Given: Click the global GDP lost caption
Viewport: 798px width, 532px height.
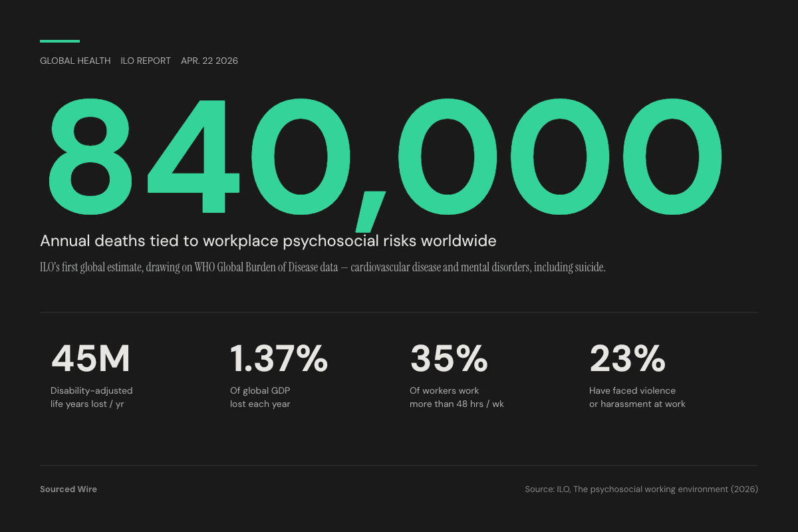Looking at the screenshot, I should pos(260,397).
